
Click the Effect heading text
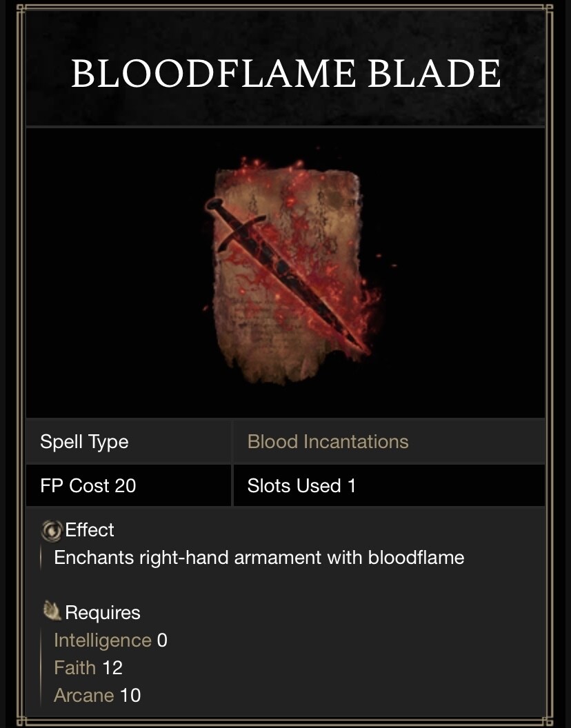90,530
